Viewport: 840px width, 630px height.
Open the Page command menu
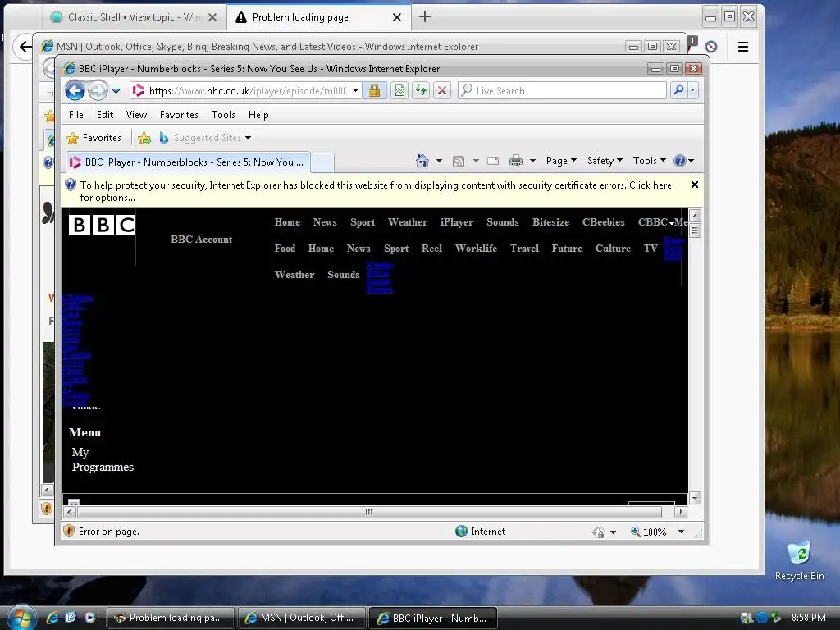point(561,161)
